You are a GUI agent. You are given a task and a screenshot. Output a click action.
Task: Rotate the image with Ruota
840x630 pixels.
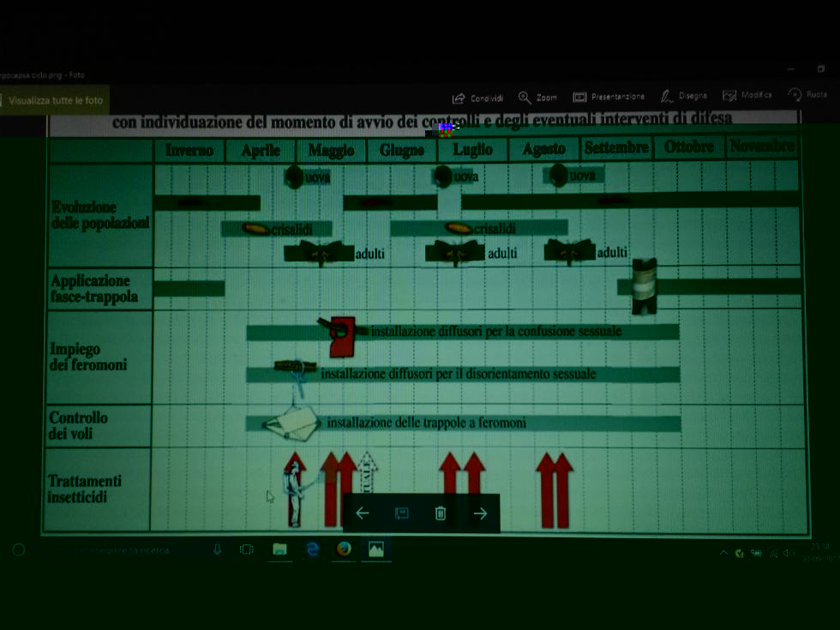795,95
